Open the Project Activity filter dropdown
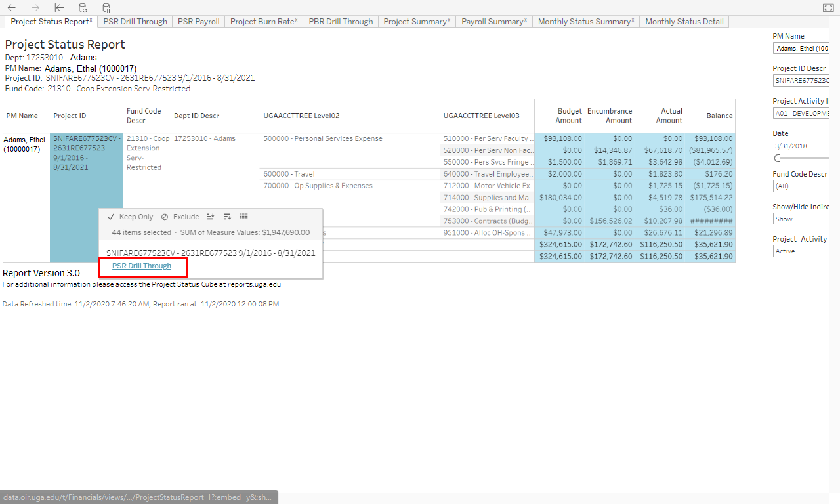840x504 pixels. coord(801,113)
